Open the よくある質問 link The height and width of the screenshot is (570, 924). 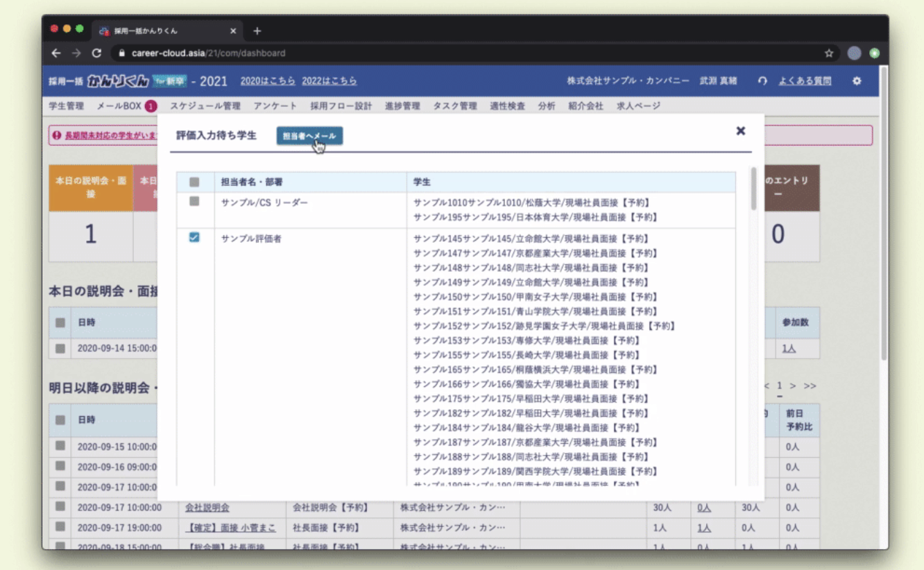(x=804, y=81)
